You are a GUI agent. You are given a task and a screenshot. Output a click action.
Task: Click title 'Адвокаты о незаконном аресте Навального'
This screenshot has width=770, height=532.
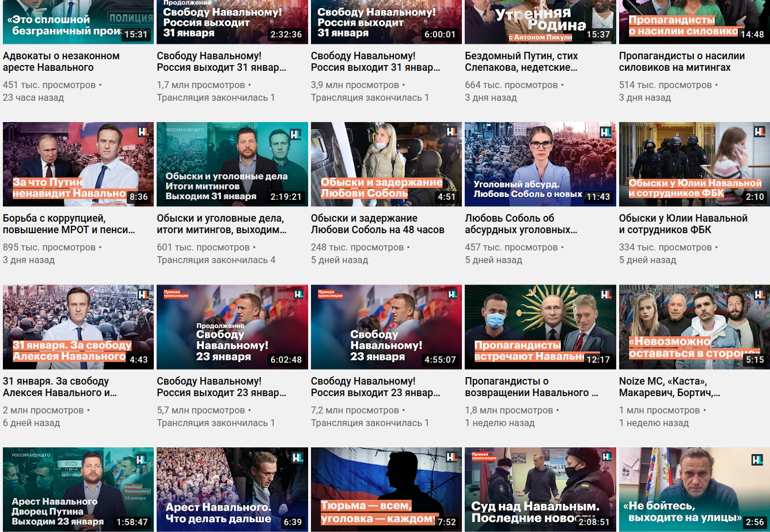point(61,62)
